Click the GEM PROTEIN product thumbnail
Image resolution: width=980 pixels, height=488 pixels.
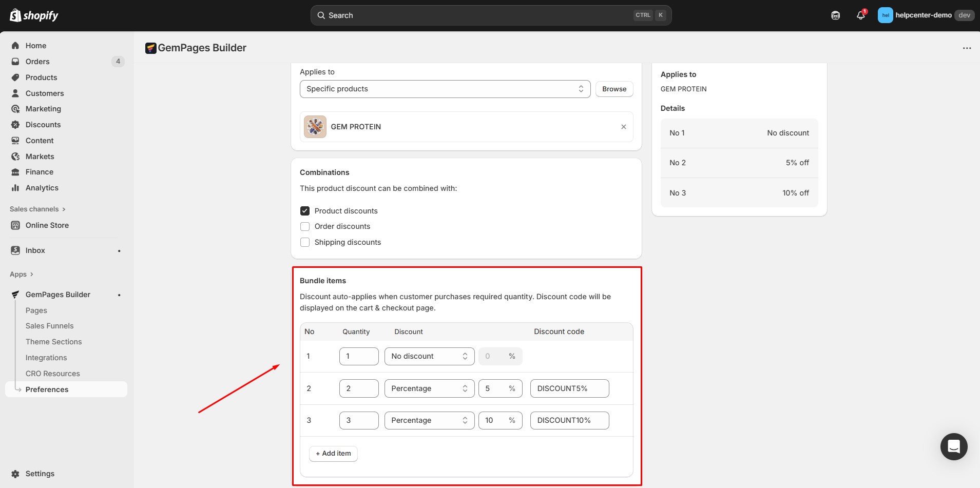tap(315, 127)
